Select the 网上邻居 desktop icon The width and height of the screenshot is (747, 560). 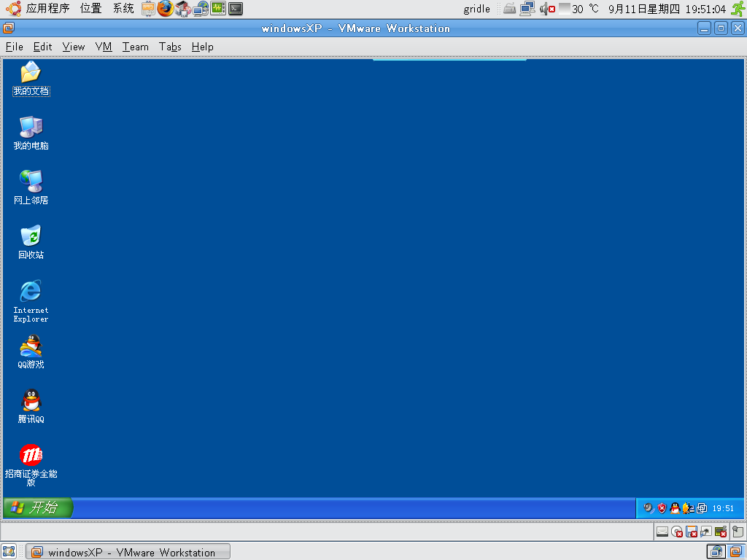click(31, 187)
